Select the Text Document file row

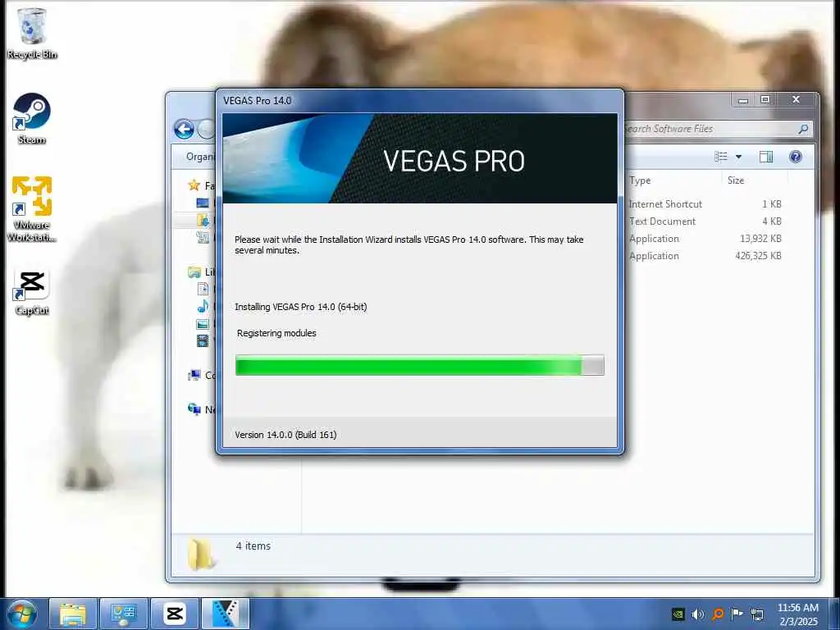click(705, 221)
